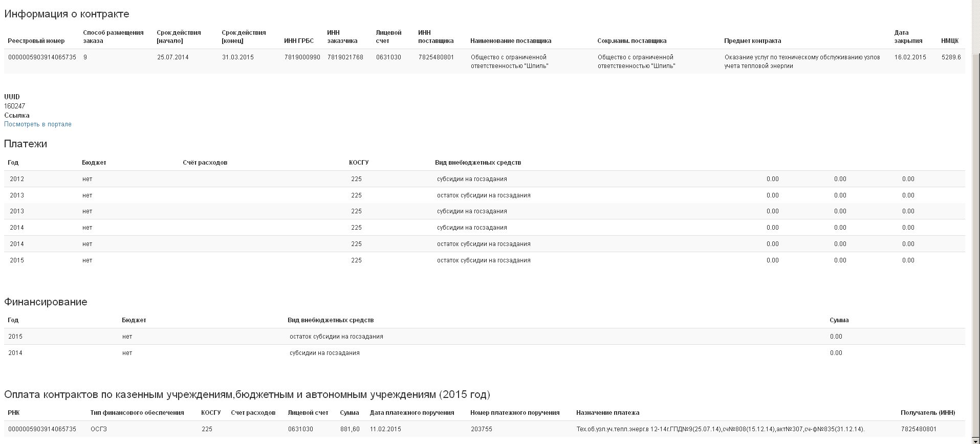This screenshot has height=444, width=980.
Task: Click 'субсидии на госзадания' in Финансирование table
Action: click(324, 353)
